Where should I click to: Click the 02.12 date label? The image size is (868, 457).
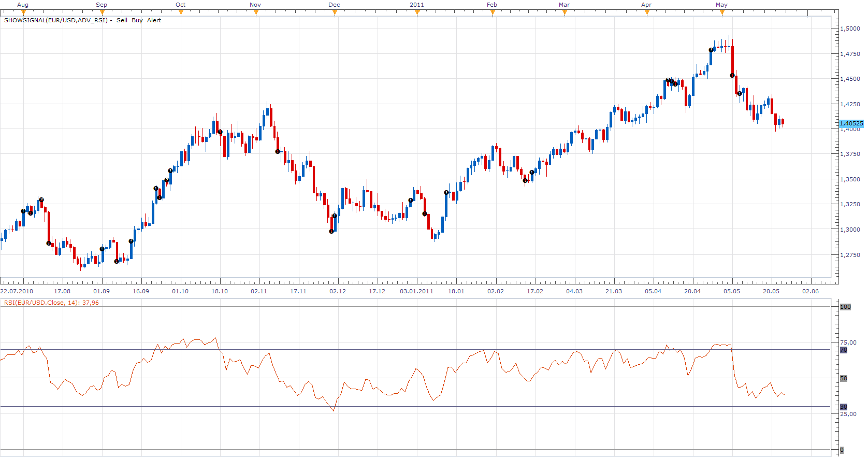point(338,291)
